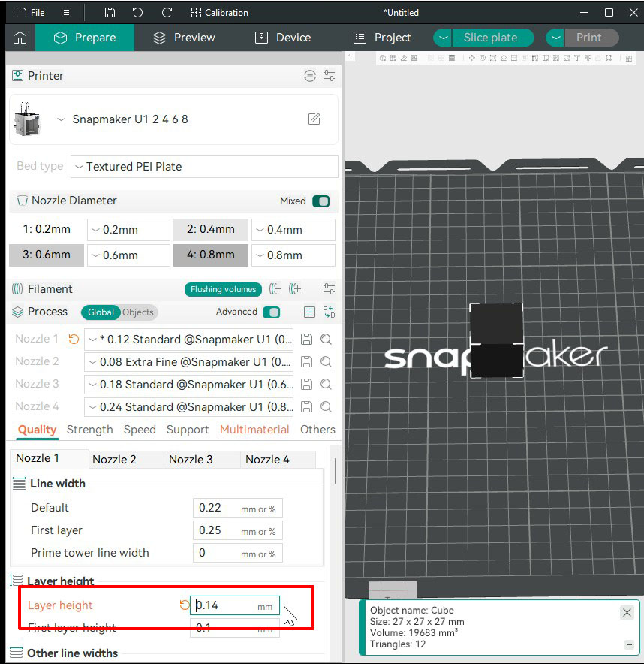
Task: Open the Calibration menu
Action: point(220,12)
